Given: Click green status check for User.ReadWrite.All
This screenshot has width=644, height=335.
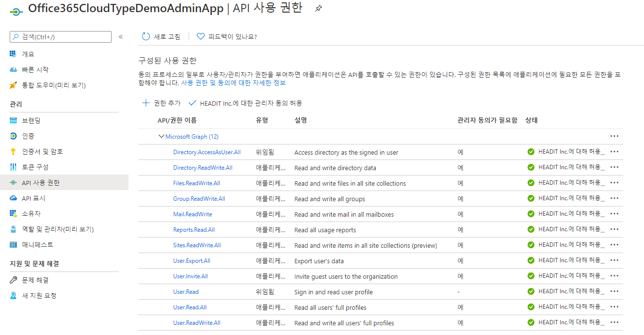Looking at the screenshot, I should (531, 322).
